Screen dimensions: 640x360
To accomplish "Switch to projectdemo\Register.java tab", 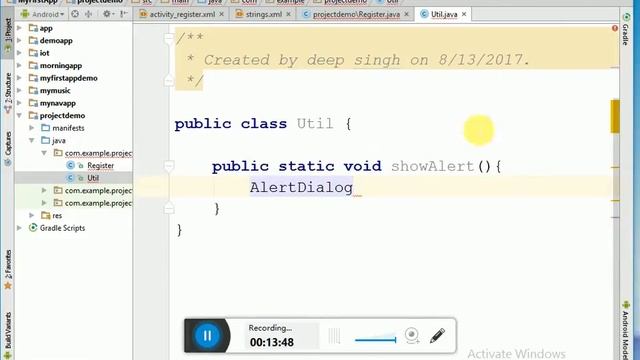I will coord(356,14).
